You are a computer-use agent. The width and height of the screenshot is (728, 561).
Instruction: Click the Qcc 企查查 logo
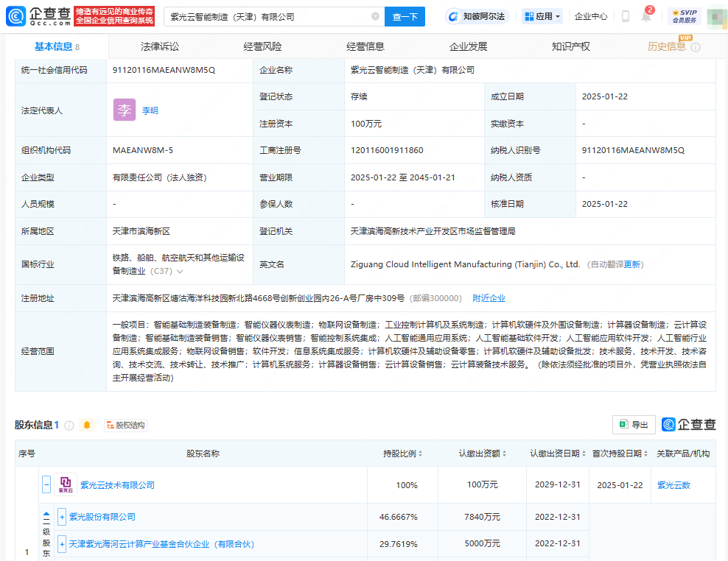click(x=39, y=16)
